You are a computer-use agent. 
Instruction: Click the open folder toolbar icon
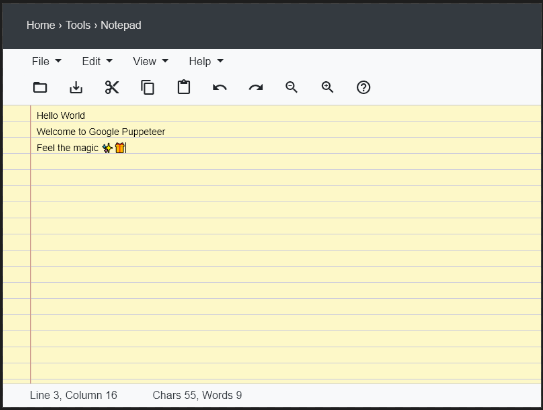(x=40, y=87)
